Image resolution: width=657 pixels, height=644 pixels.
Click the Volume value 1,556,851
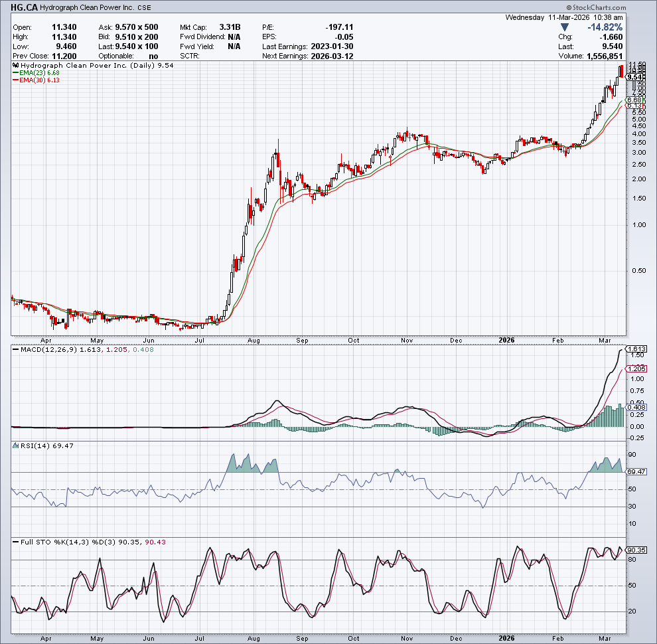[x=605, y=56]
